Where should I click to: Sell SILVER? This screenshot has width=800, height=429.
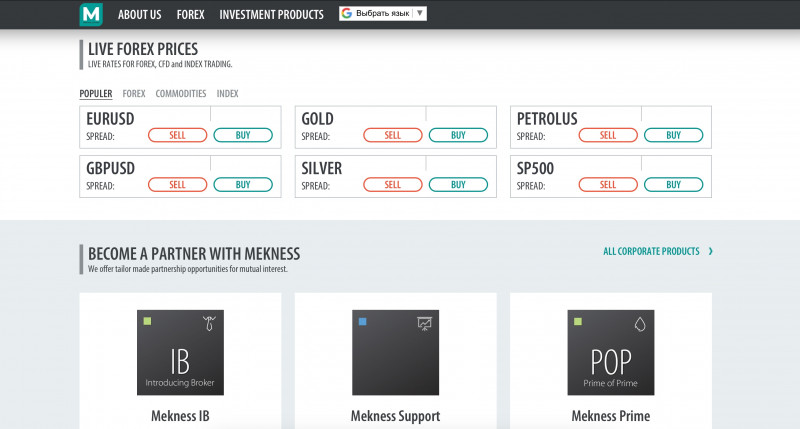click(393, 185)
